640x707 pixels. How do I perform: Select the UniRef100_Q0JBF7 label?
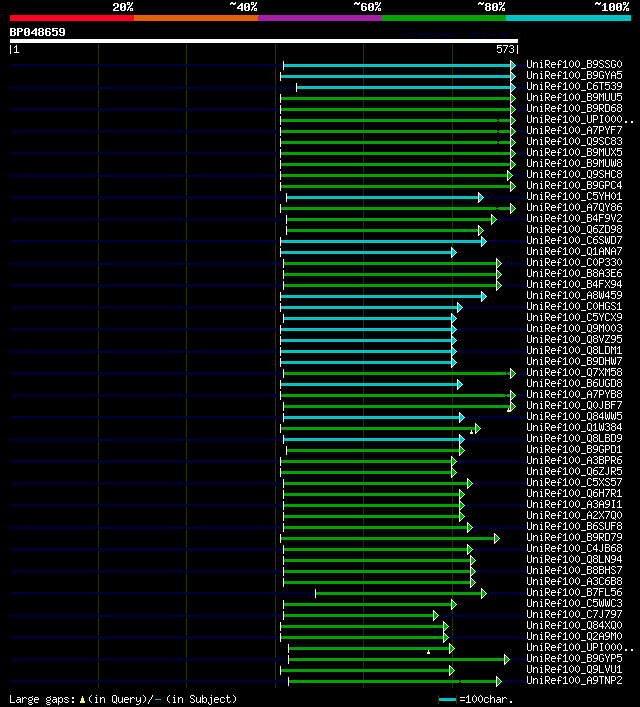click(574, 405)
